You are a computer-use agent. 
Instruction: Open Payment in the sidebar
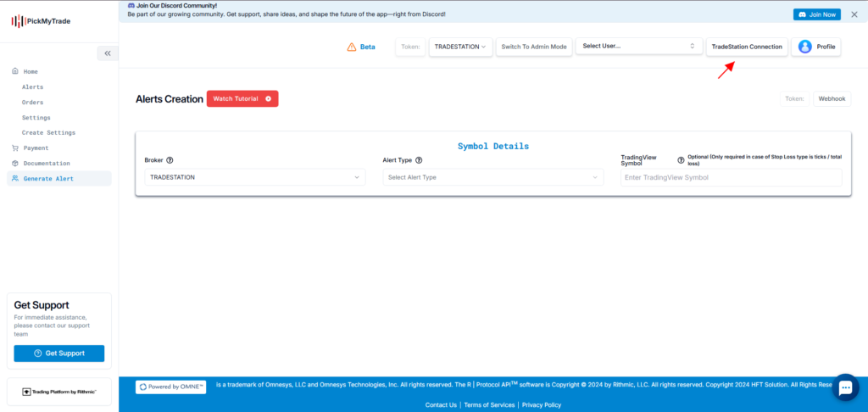coord(36,148)
